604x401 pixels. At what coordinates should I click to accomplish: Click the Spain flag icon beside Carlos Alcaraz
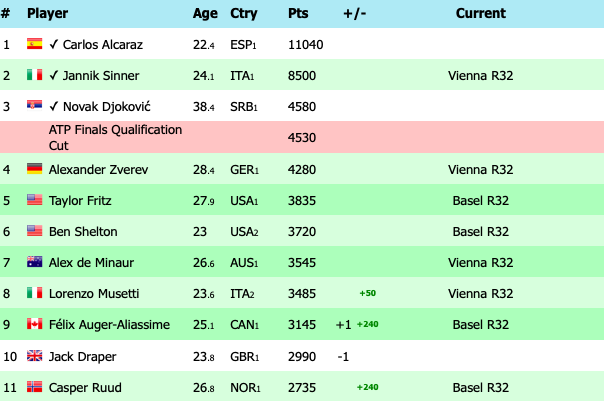pos(35,44)
